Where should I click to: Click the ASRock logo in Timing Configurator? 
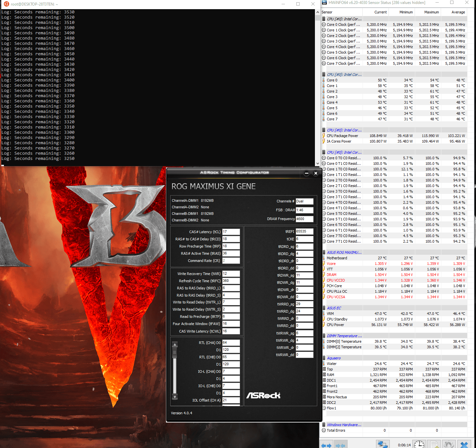(x=263, y=395)
